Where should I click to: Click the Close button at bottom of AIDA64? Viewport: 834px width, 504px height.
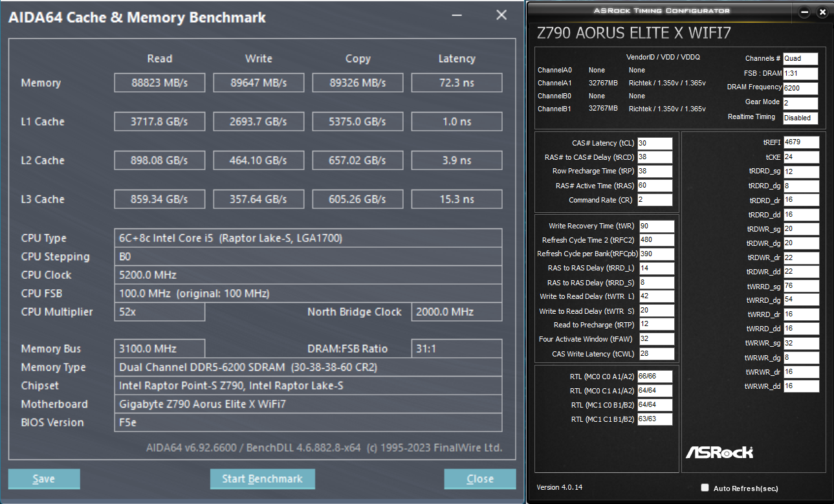479,479
